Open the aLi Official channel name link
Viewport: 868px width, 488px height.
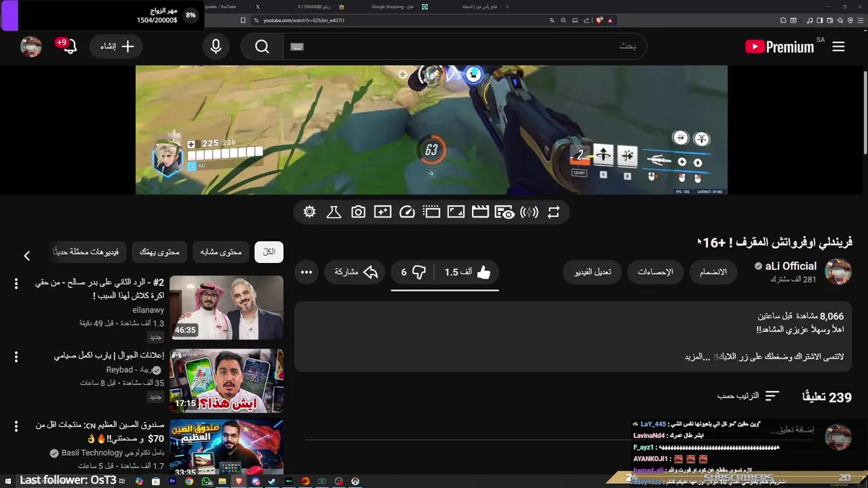(x=791, y=266)
